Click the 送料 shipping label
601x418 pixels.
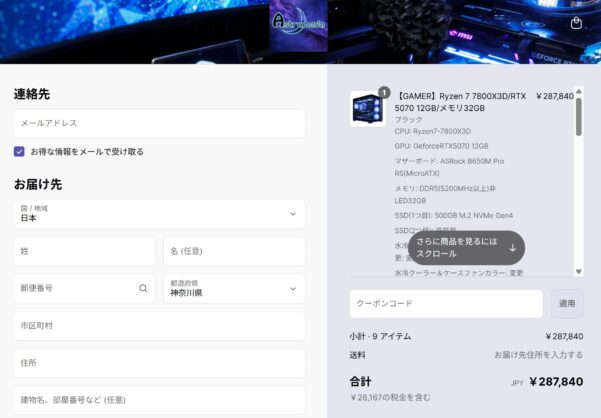click(x=357, y=355)
